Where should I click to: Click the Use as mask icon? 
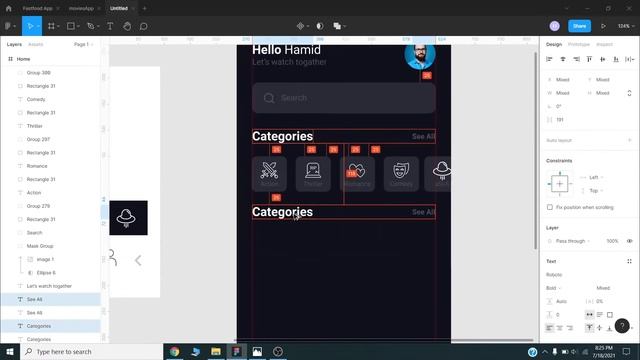pyautogui.click(x=320, y=26)
